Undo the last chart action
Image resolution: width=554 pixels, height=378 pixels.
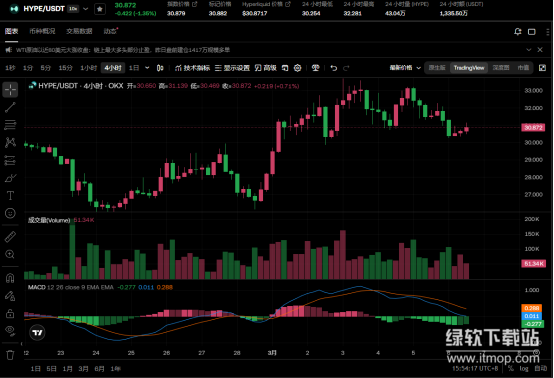(334, 68)
